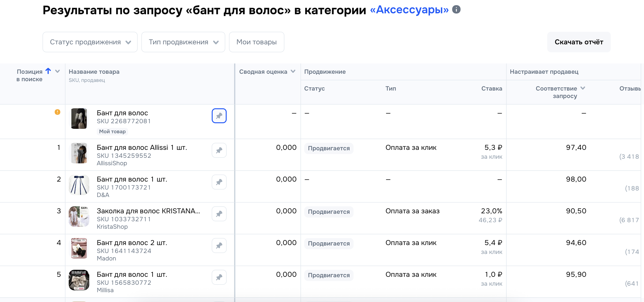Click the Мой товар tag
The width and height of the screenshot is (644, 302).
coord(112,132)
